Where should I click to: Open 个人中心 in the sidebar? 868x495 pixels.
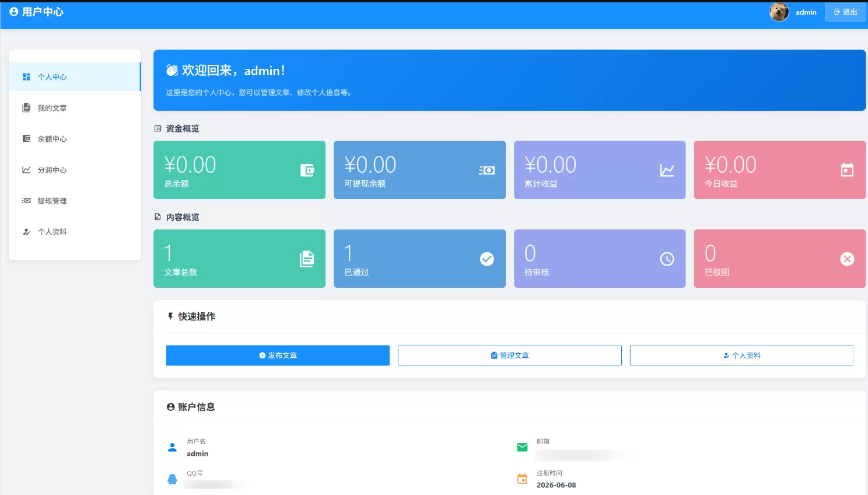75,76
